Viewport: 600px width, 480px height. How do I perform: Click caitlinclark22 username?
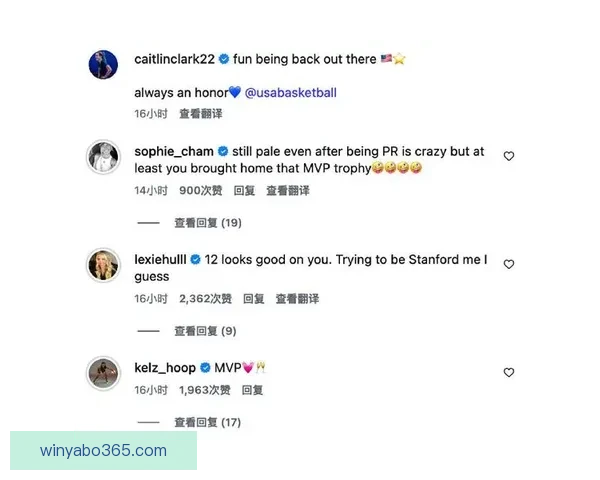(174, 59)
